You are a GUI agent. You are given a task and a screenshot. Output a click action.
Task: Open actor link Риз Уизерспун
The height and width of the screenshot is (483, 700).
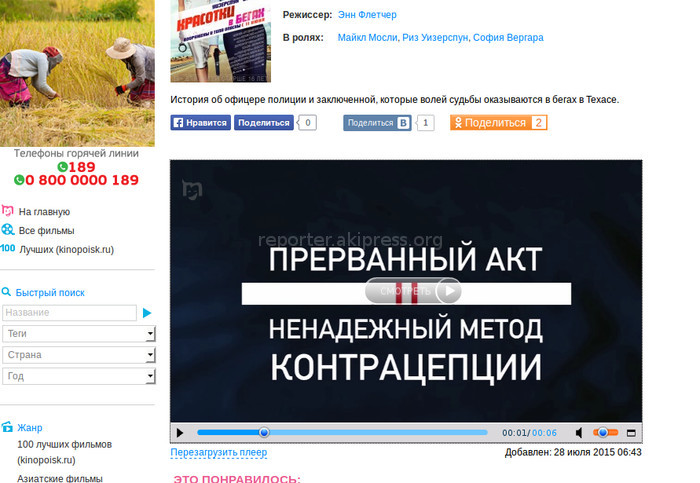pyautogui.click(x=435, y=37)
